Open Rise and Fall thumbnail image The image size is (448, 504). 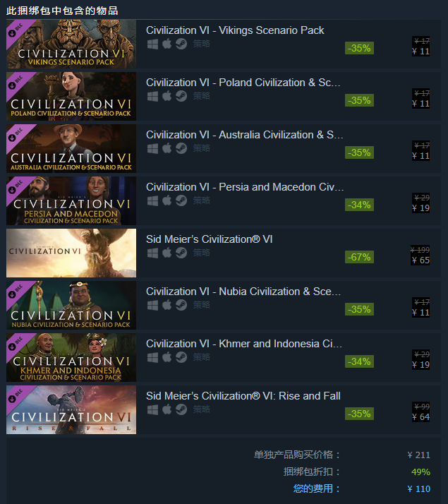[x=71, y=410]
